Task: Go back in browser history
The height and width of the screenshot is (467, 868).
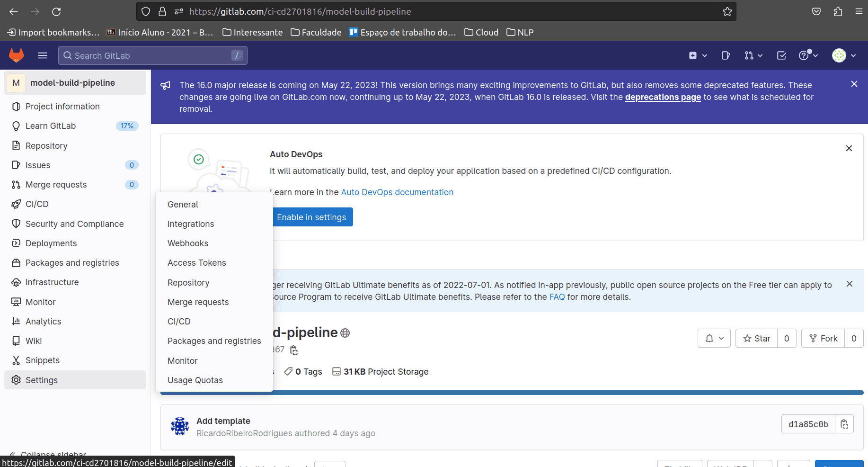Action: [x=14, y=11]
